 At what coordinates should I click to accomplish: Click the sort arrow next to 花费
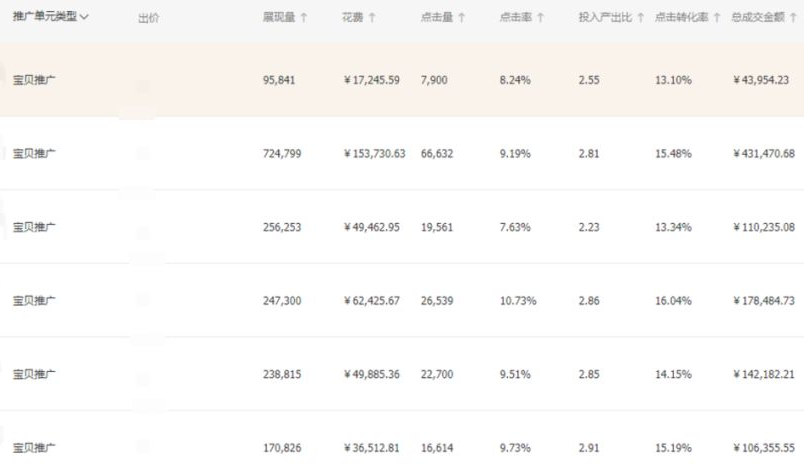point(372,18)
